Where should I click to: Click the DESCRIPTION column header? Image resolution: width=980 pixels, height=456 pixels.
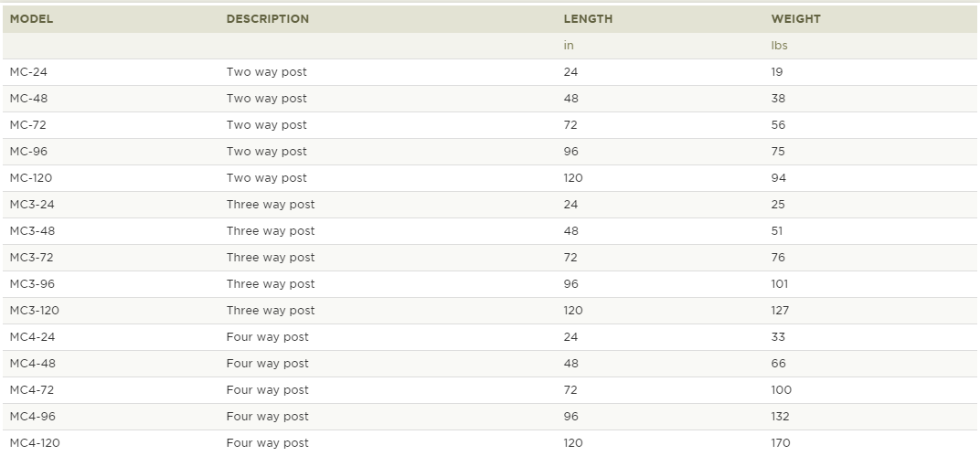[x=268, y=19]
